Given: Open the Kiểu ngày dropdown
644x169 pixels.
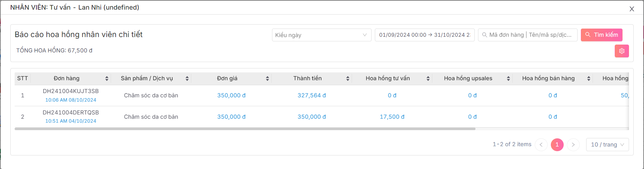Looking at the screenshot, I should pos(321,35).
